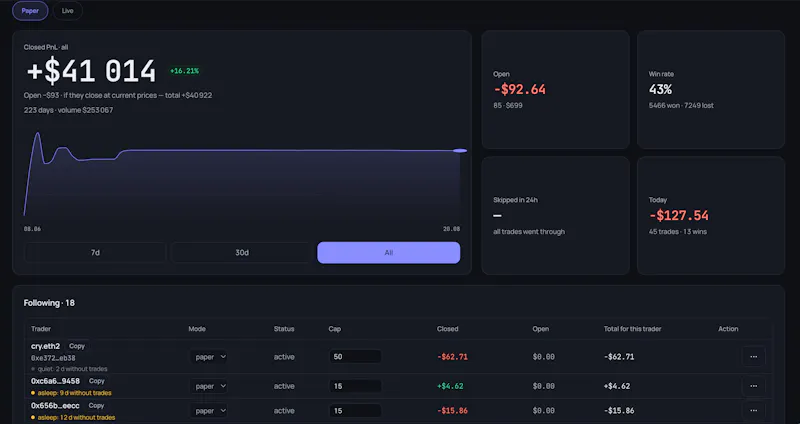800x424 pixels.
Task: Switch to the Live tab
Action: click(67, 11)
